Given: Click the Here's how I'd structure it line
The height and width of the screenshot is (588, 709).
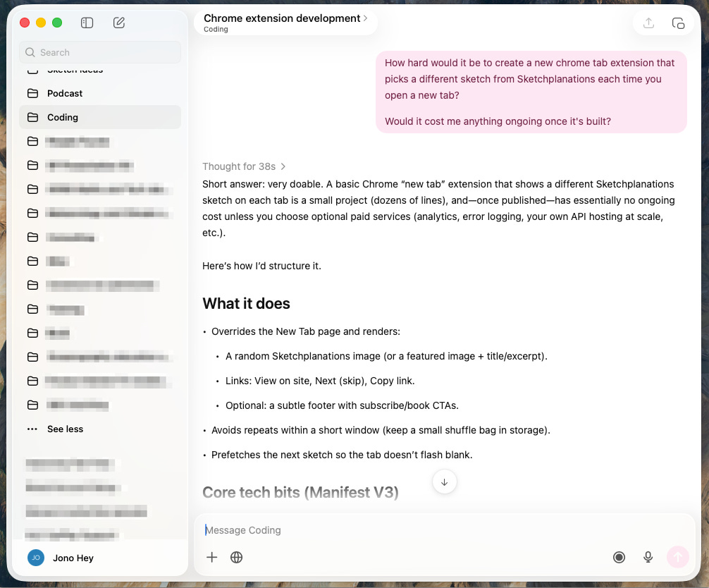Looking at the screenshot, I should tap(261, 266).
